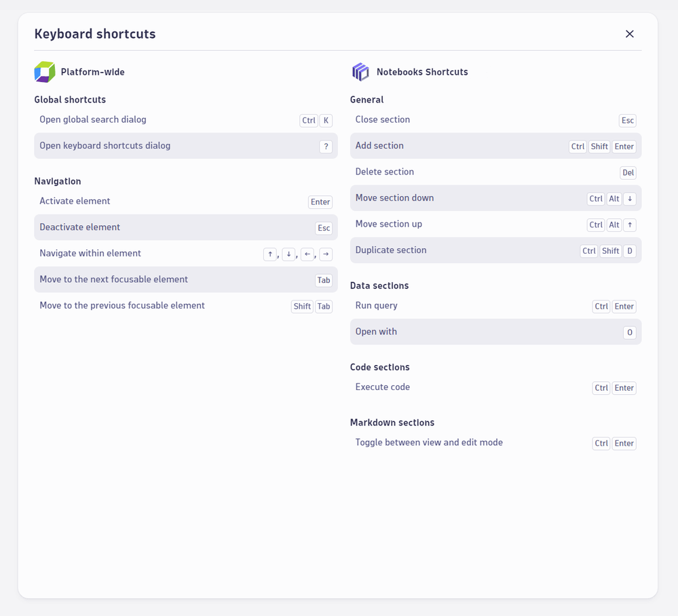Click the down arrow key in Move section down
678x616 pixels.
tap(630, 199)
